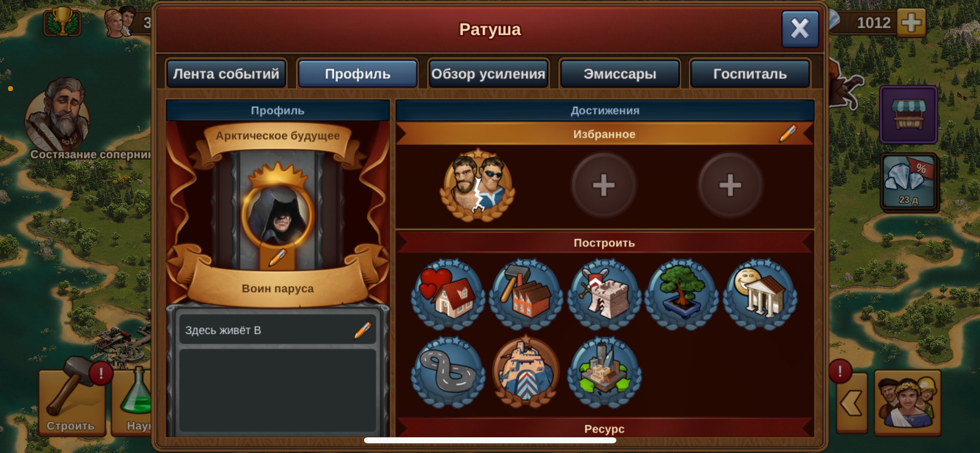This screenshot has height=453, width=980.
Task: Switch to the Обзор усиления tab
Action: coord(488,74)
